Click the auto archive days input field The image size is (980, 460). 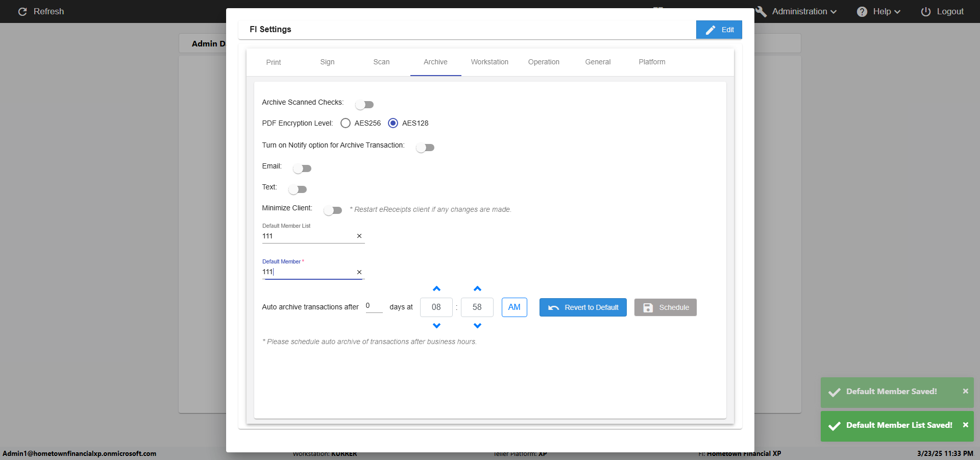(374, 306)
